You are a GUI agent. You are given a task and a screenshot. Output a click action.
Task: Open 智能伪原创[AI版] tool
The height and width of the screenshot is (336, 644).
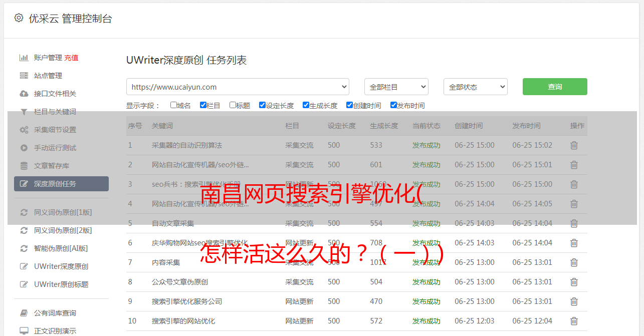pyautogui.click(x=61, y=248)
